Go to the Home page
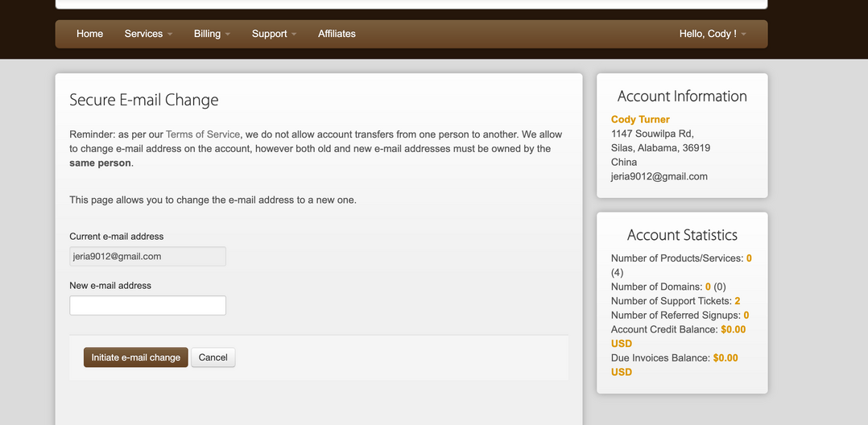Screen dimensions: 868x425 tap(89, 34)
